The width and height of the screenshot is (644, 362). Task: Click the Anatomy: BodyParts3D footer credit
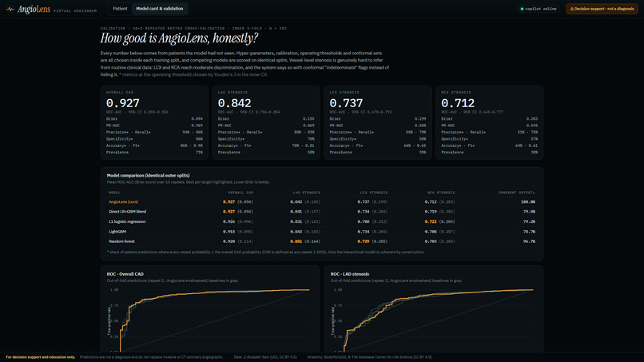pos(370,357)
